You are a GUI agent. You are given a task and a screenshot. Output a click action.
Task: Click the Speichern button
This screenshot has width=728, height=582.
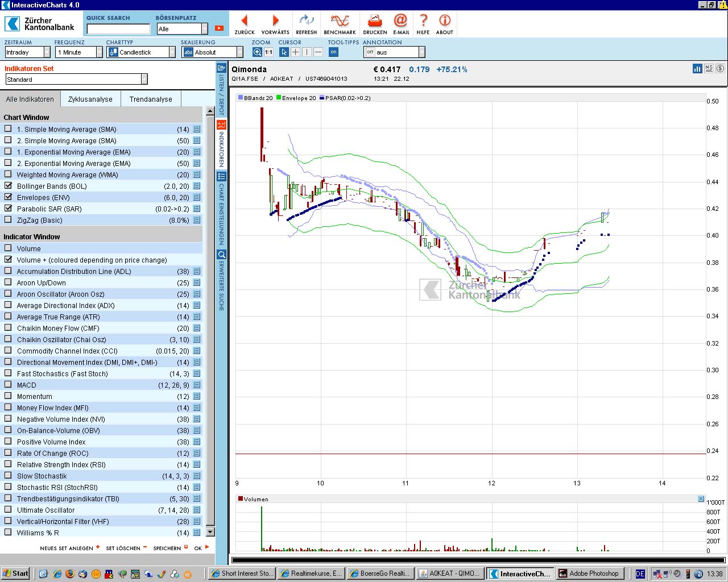pos(167,548)
